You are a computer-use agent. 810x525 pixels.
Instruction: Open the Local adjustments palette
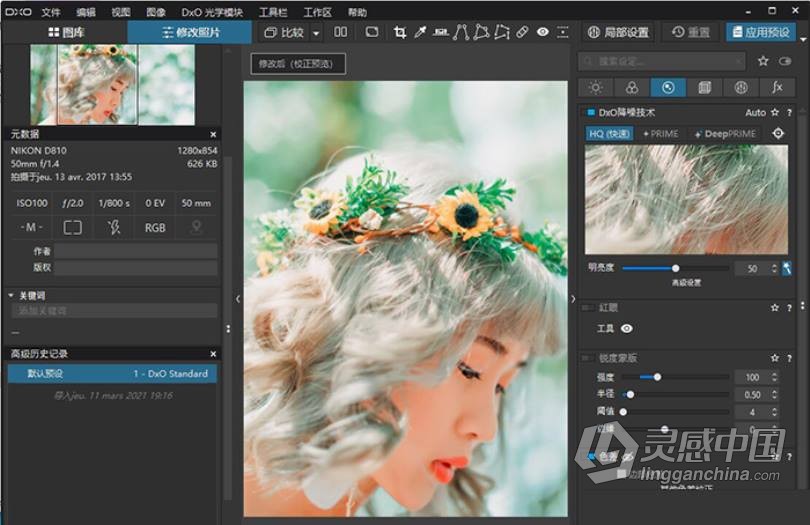point(741,88)
